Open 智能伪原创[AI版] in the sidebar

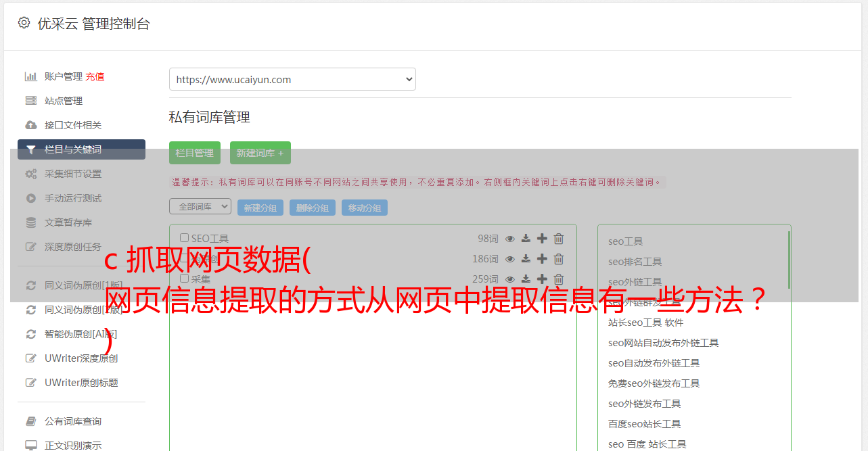click(x=81, y=334)
